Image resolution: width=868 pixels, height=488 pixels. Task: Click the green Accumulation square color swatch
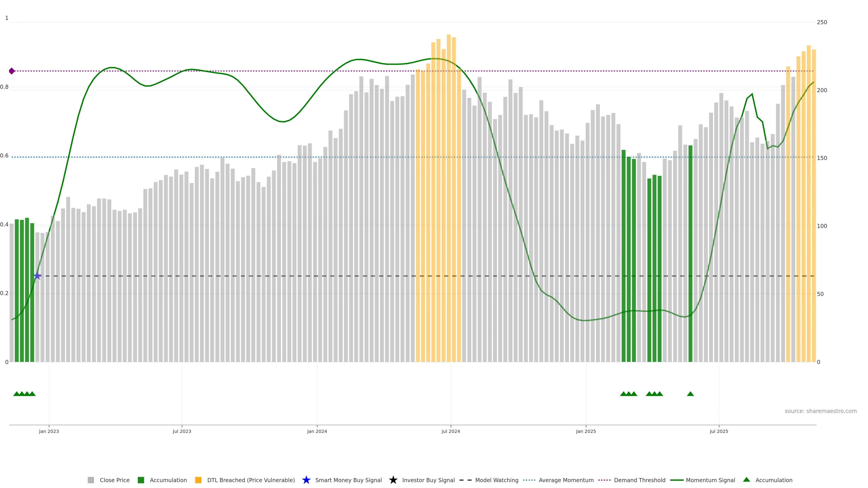pos(141,480)
